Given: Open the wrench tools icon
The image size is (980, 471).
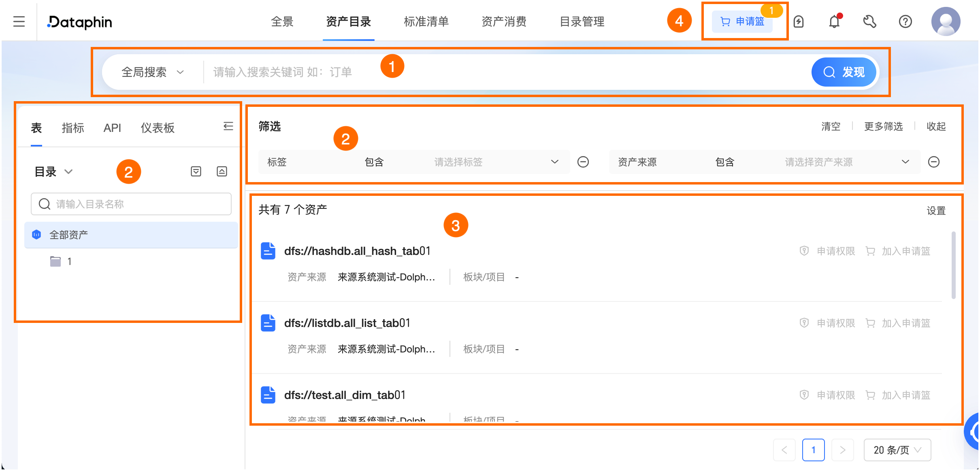Looking at the screenshot, I should point(869,21).
